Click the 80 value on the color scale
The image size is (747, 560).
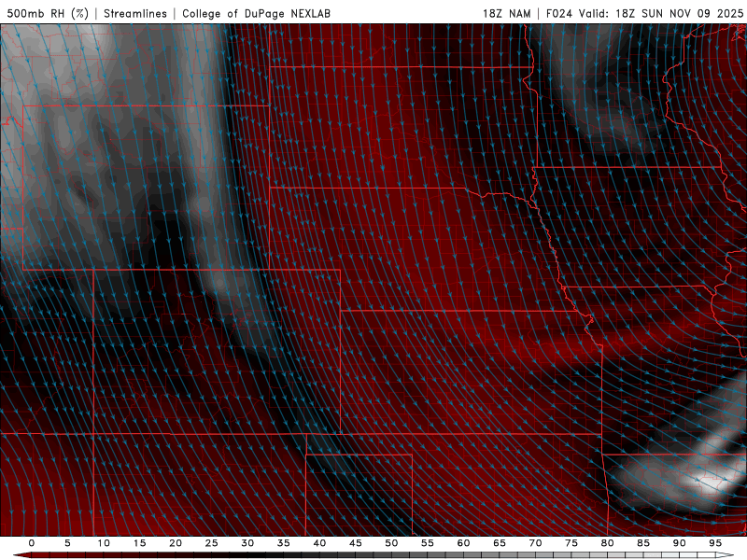point(607,543)
